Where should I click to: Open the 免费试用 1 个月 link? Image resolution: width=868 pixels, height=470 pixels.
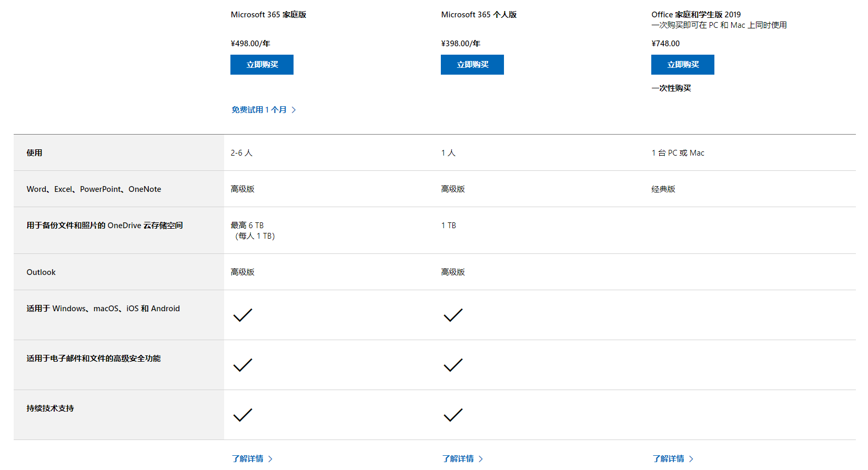pyautogui.click(x=259, y=109)
